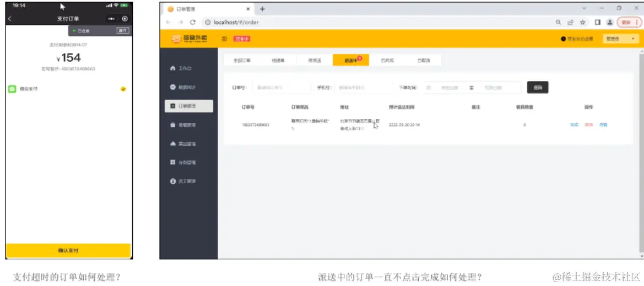
Task: Tap the WeChat Pay green logo icon
Action: click(x=12, y=89)
